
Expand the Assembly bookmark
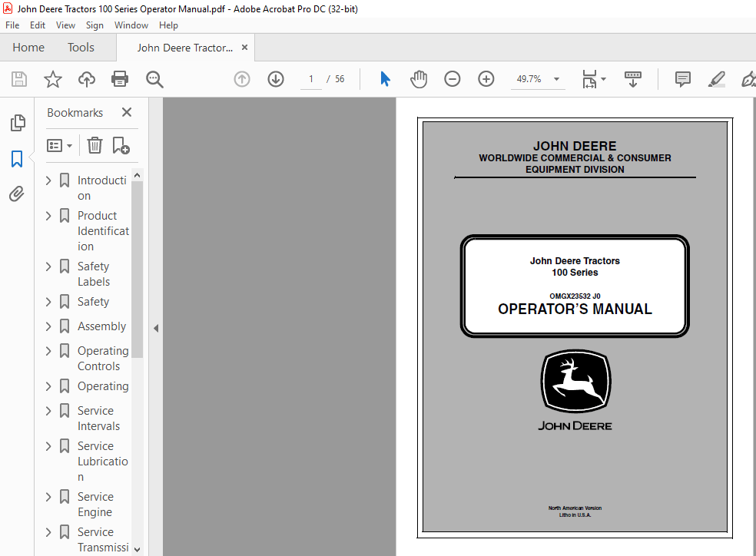[x=48, y=326]
